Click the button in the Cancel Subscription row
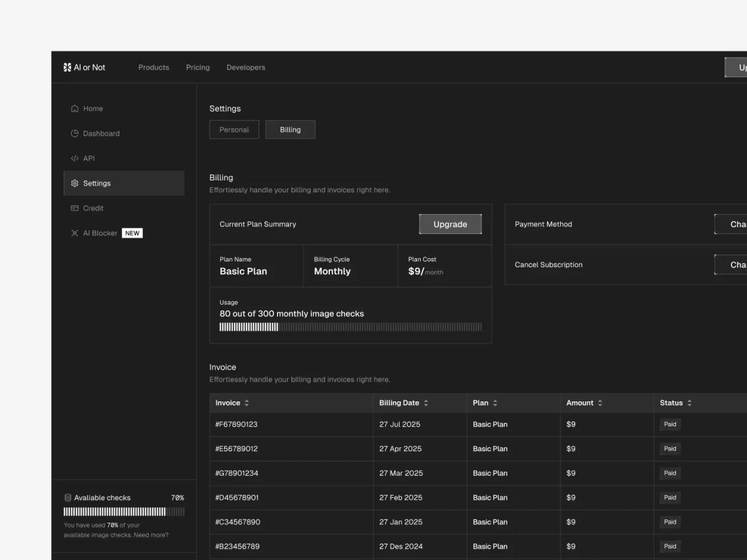The image size is (747, 560). [x=731, y=264]
